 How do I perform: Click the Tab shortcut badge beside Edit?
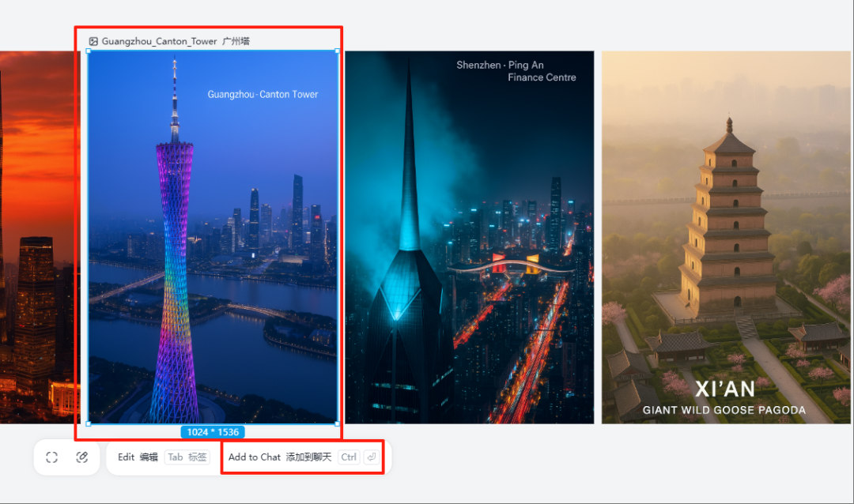[187, 457]
